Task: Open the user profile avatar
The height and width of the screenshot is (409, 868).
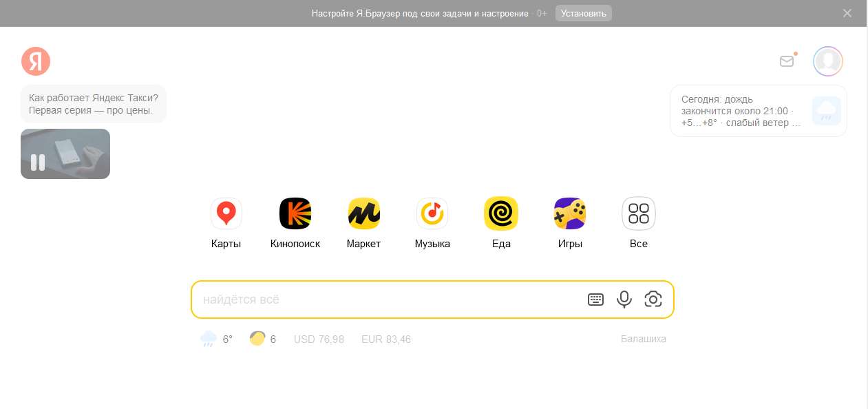Action: pyautogui.click(x=828, y=61)
